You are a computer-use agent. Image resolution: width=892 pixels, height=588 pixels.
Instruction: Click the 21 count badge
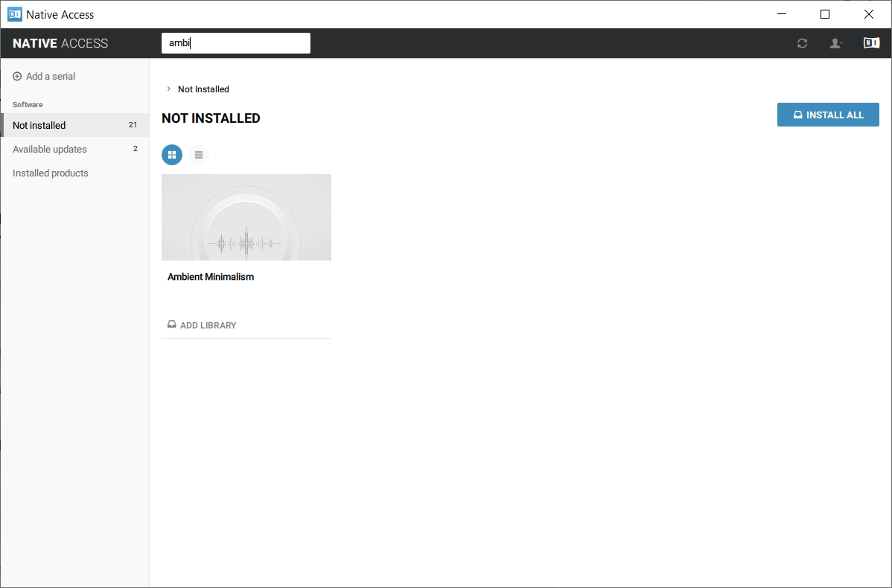(x=133, y=124)
